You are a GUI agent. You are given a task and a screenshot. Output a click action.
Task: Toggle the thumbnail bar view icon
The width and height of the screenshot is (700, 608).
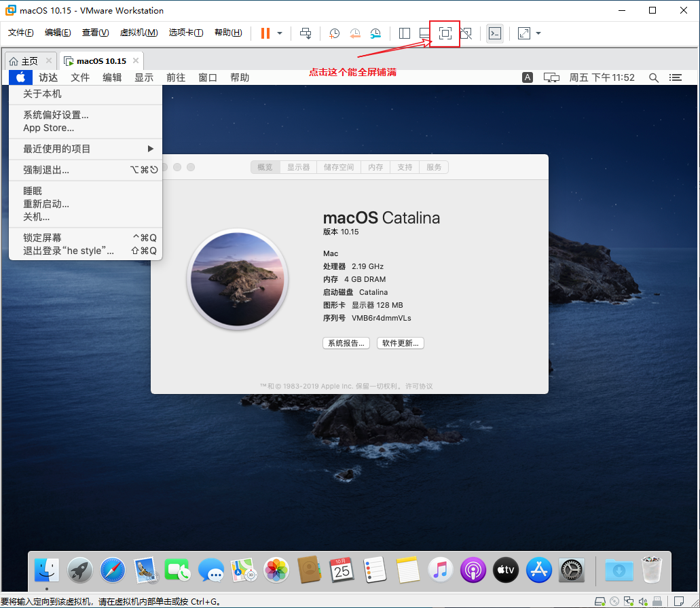[424, 33]
